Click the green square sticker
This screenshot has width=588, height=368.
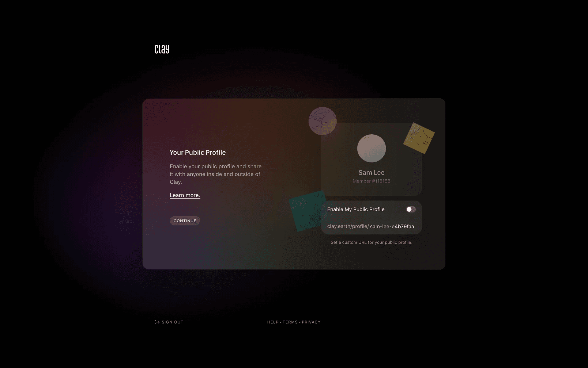pyautogui.click(x=305, y=211)
